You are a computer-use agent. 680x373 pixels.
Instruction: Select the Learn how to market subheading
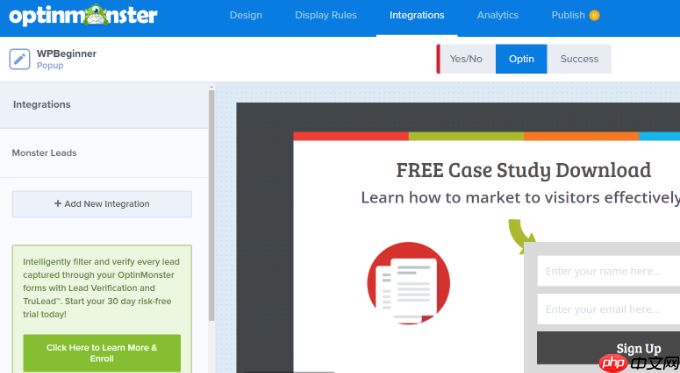tap(520, 198)
